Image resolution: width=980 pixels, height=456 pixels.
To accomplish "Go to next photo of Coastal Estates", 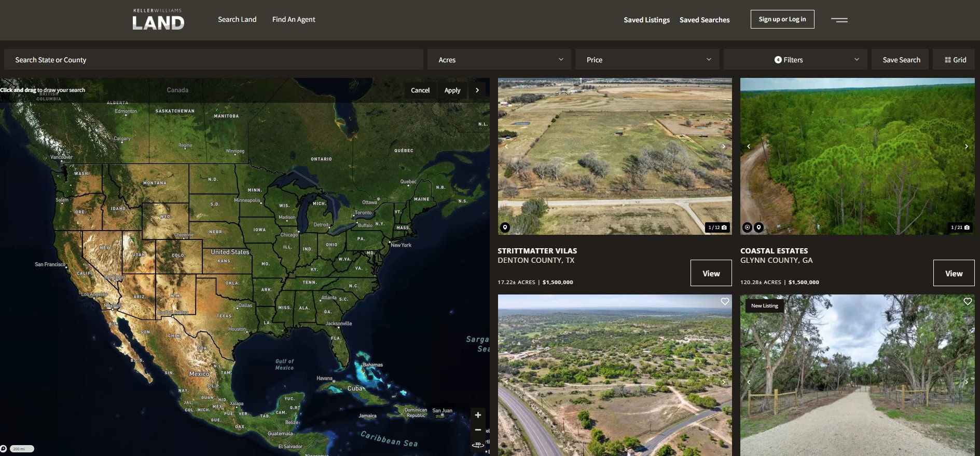I will pos(967,146).
